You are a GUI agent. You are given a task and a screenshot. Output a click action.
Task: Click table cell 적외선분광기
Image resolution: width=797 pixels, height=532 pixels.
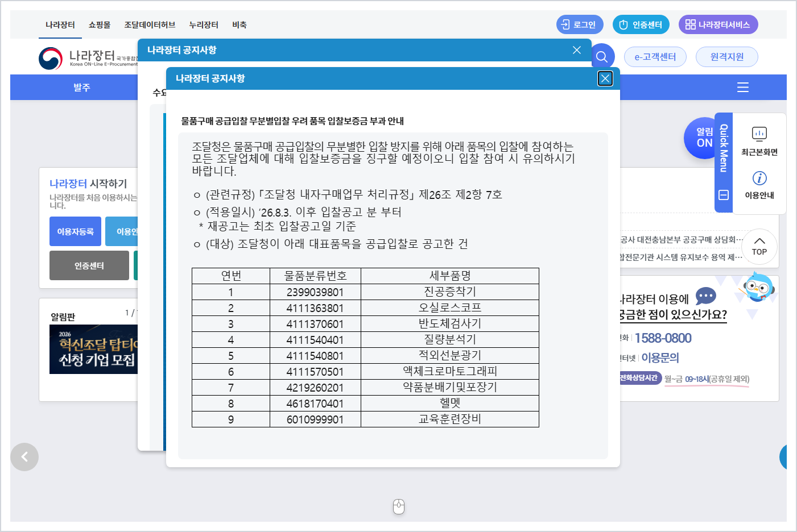tap(450, 356)
